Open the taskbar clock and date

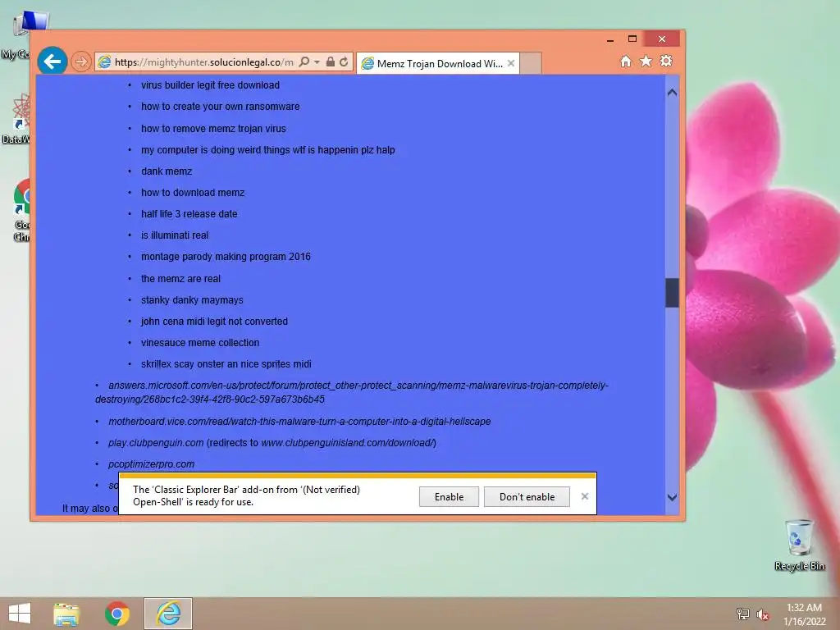tap(804, 614)
